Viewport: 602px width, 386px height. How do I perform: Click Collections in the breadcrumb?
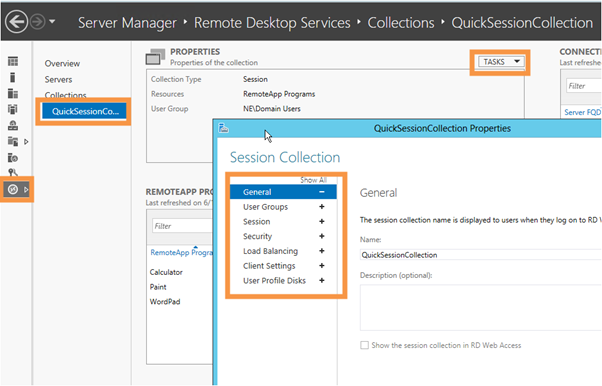click(x=401, y=23)
